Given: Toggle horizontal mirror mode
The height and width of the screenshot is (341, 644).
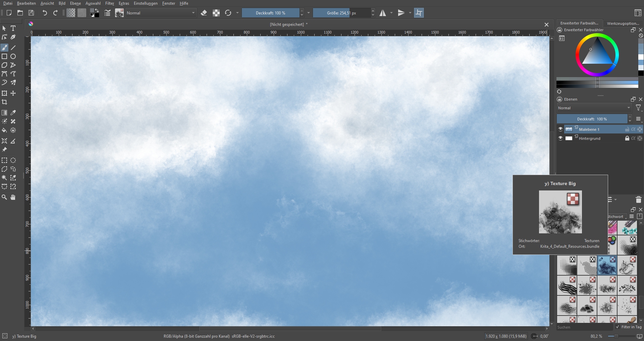Looking at the screenshot, I should [383, 13].
